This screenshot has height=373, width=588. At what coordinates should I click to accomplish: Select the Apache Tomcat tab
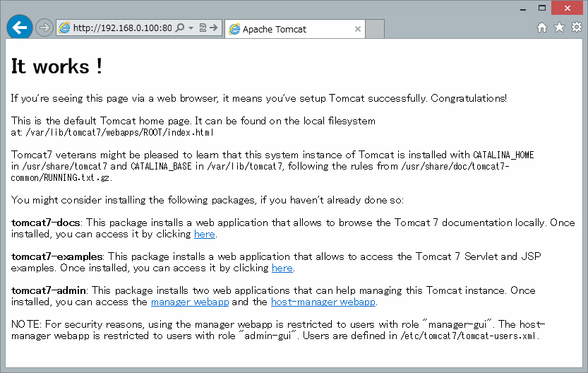[295, 29]
